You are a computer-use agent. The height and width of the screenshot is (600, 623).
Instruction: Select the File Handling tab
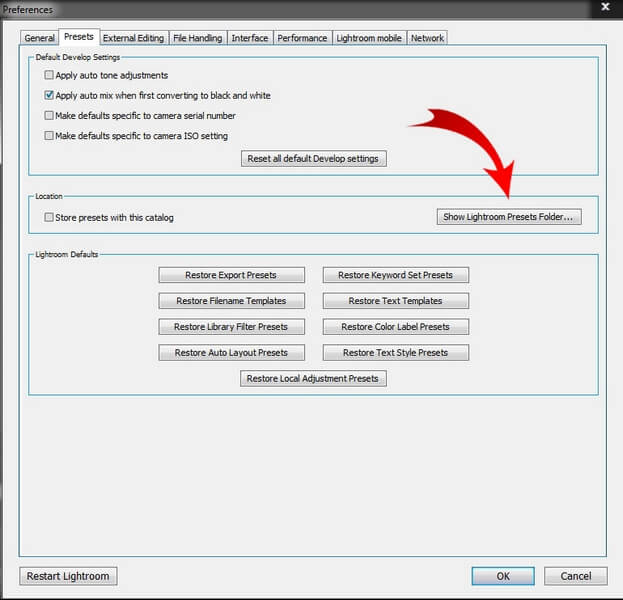tap(197, 38)
